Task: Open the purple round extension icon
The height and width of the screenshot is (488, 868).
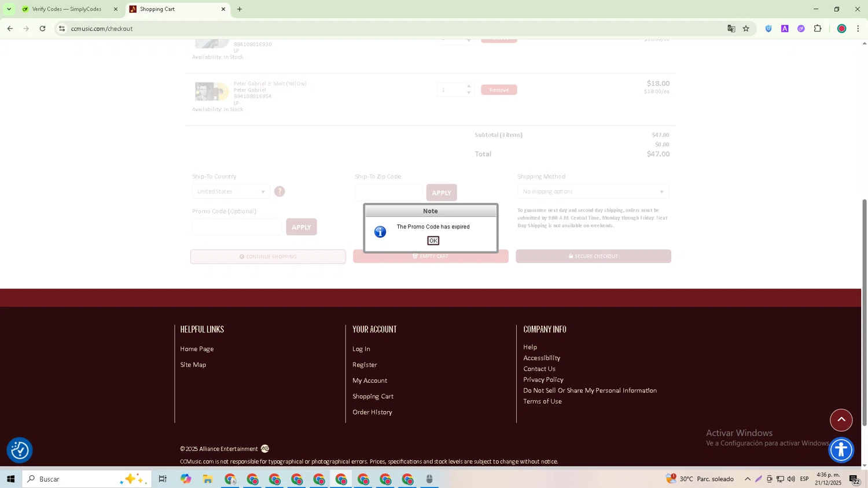Action: point(801,28)
